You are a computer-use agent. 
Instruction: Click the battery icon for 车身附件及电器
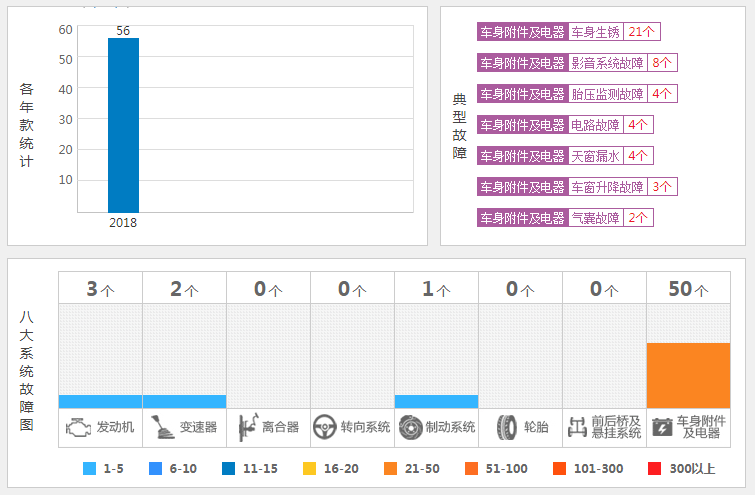(661, 428)
